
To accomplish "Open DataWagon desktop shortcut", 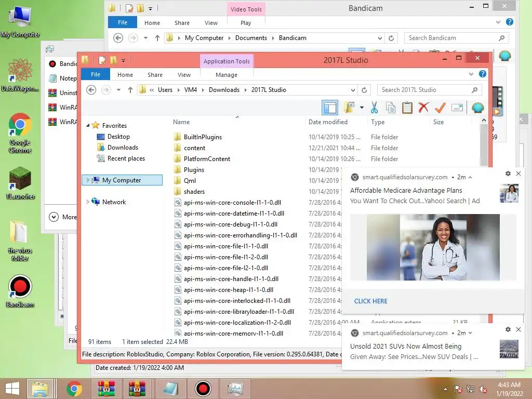I will click(x=20, y=75).
